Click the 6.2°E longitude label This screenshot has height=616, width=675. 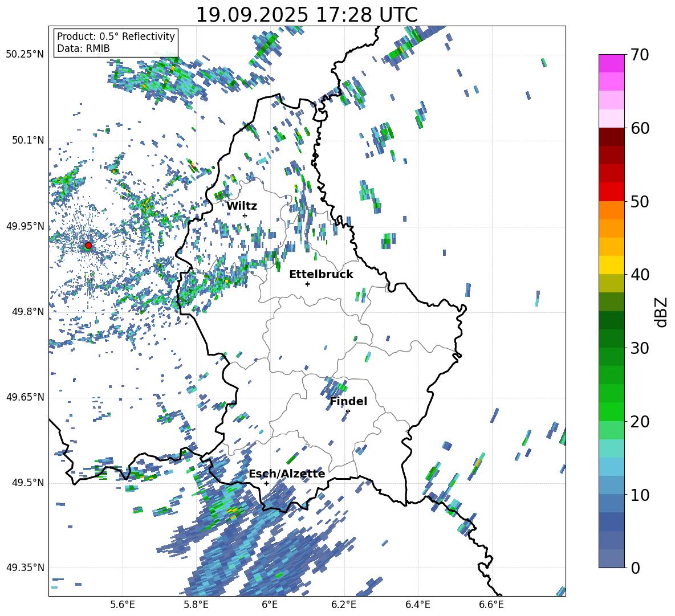[x=344, y=605]
